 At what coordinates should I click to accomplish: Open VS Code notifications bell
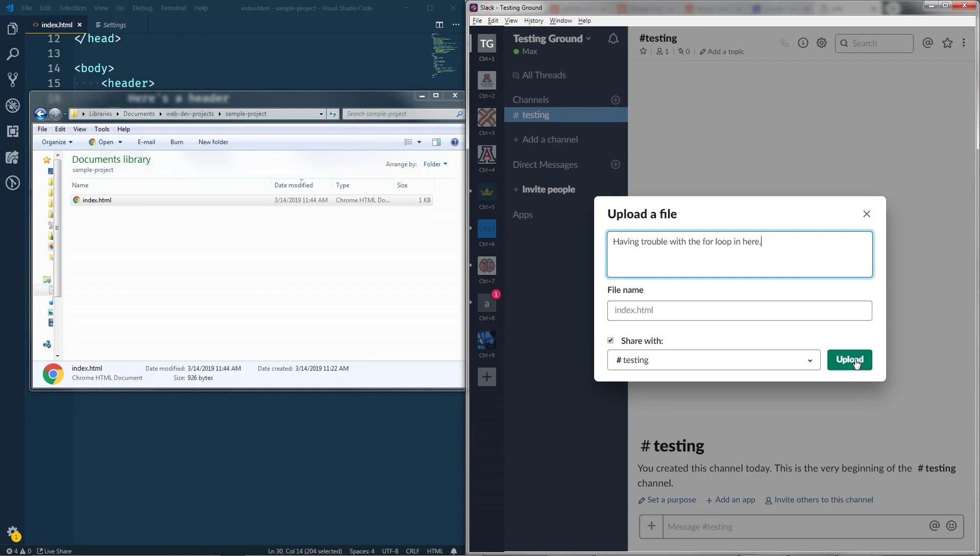point(454,551)
